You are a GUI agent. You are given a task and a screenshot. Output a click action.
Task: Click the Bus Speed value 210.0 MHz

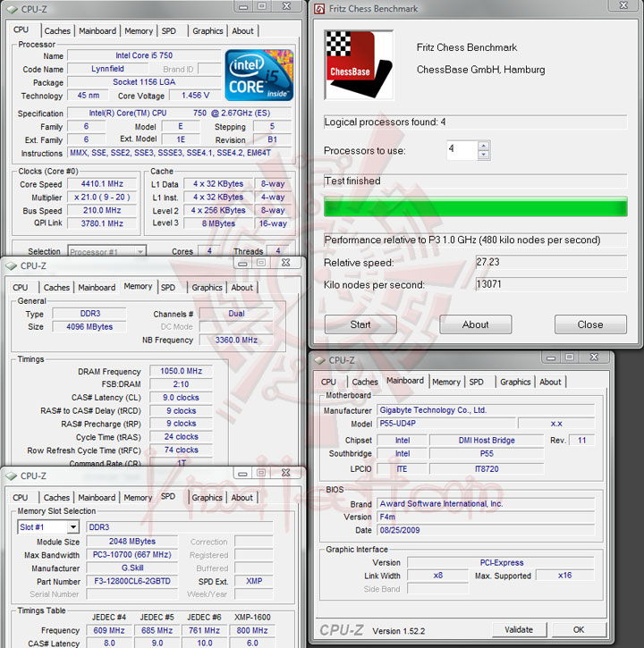102,210
